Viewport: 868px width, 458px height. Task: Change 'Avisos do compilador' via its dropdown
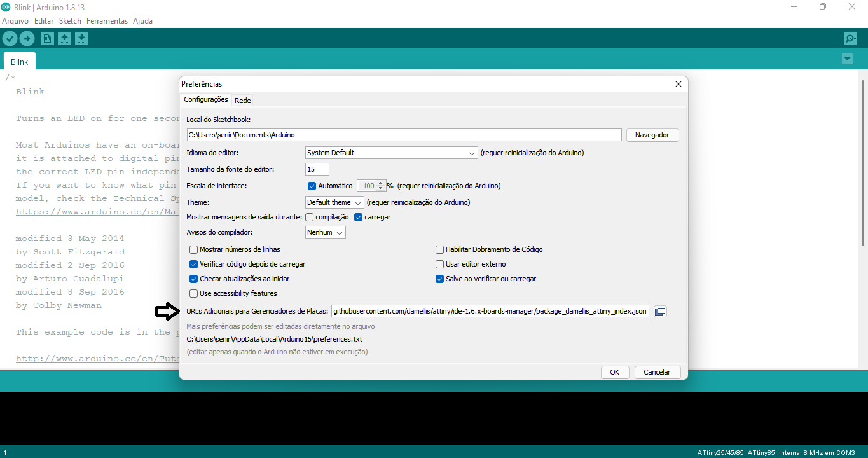(x=325, y=232)
